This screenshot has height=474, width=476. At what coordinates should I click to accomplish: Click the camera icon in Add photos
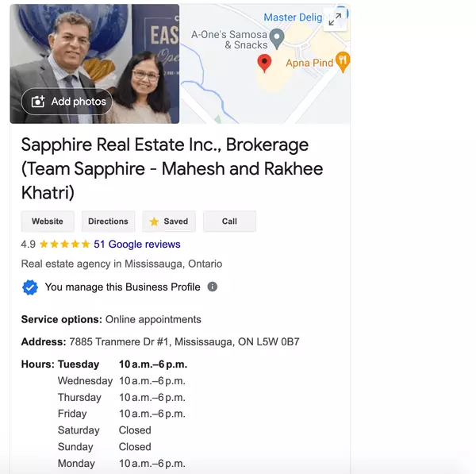click(38, 102)
